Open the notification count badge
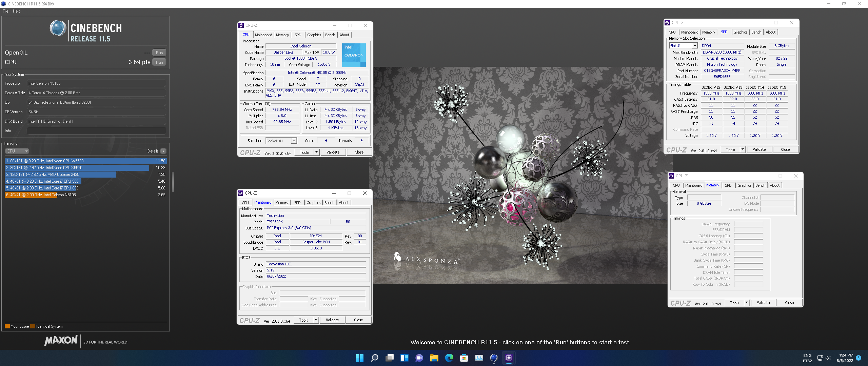Image resolution: width=868 pixels, height=366 pixels. (x=859, y=358)
